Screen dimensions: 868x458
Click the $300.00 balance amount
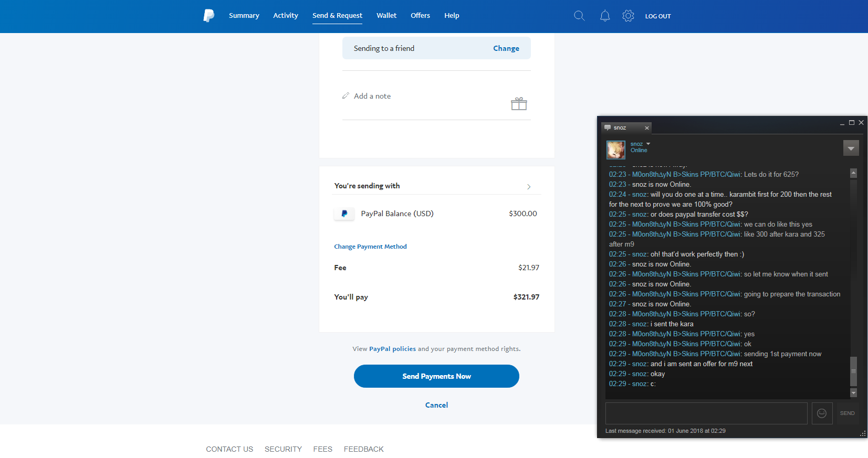523,214
